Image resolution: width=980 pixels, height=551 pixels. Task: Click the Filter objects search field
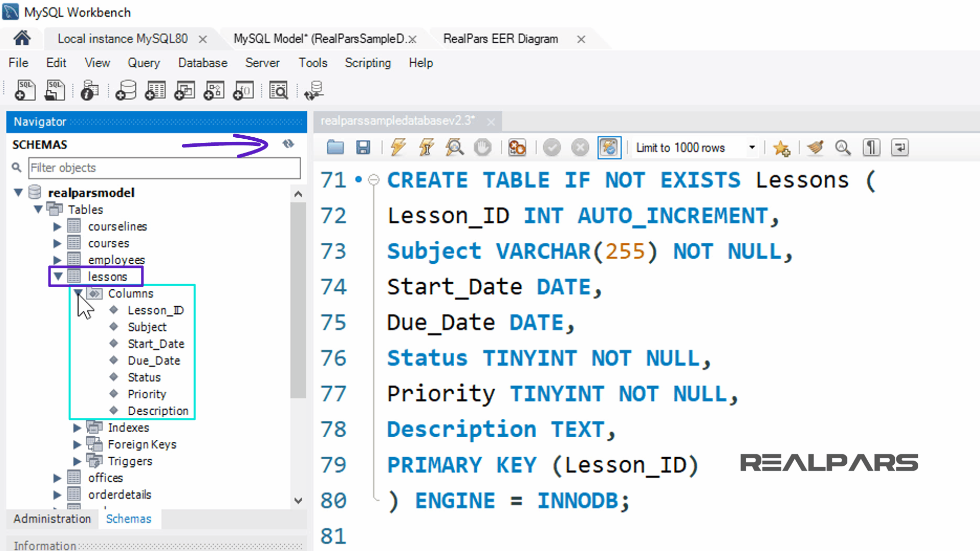tap(164, 168)
